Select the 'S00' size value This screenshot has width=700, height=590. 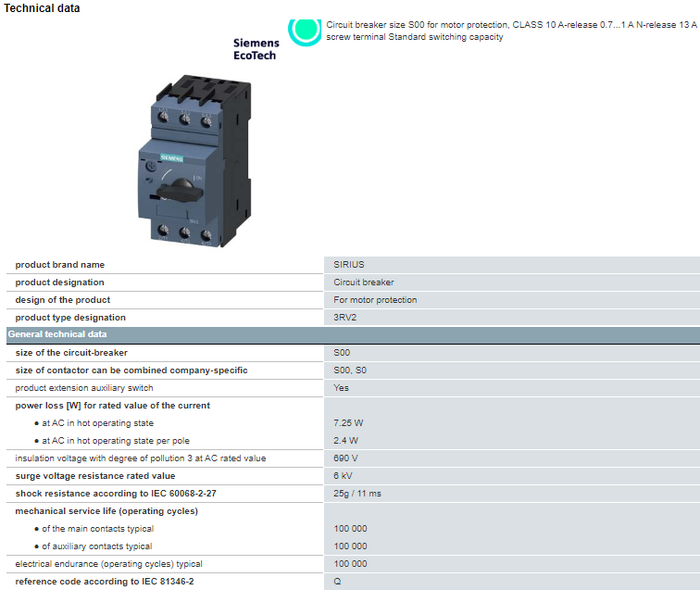pos(342,352)
